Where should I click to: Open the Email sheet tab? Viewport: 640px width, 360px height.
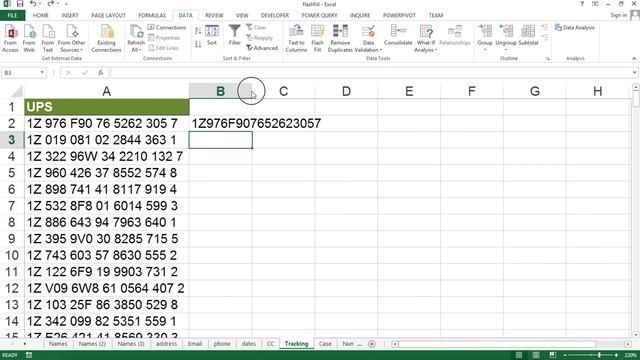195,344
